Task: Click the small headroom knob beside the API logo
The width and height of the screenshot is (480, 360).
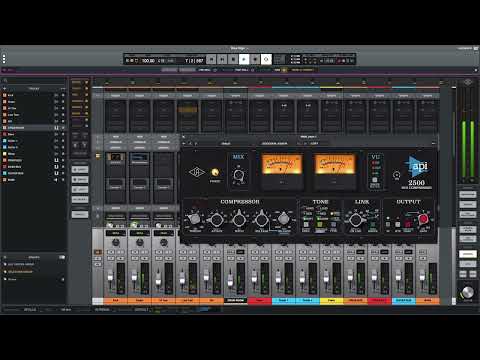Action: pyautogui.click(x=397, y=175)
